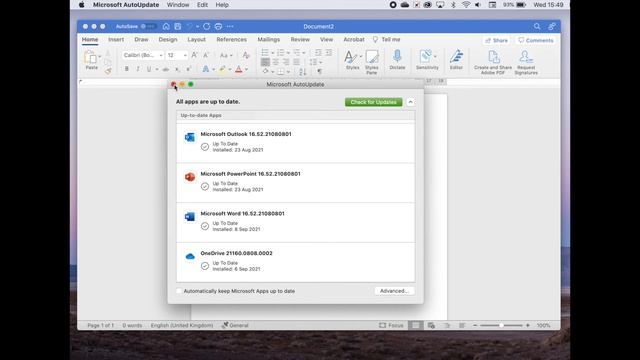This screenshot has height=360, width=640.
Task: Open the Change Case Aa dropdown
Action: [226, 55]
